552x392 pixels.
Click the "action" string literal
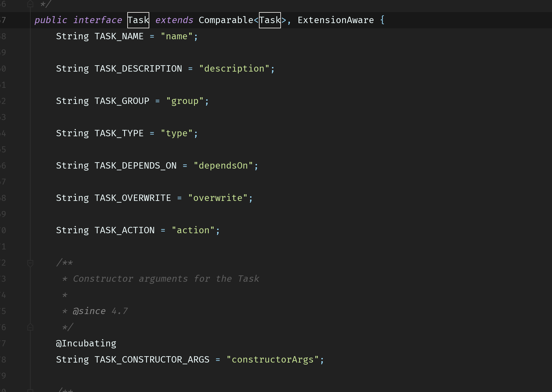pos(193,230)
